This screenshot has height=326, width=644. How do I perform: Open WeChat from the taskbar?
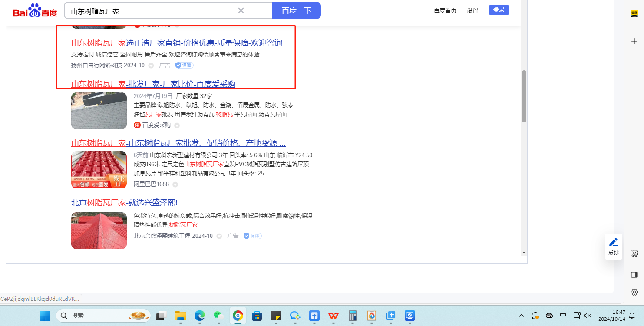218,316
